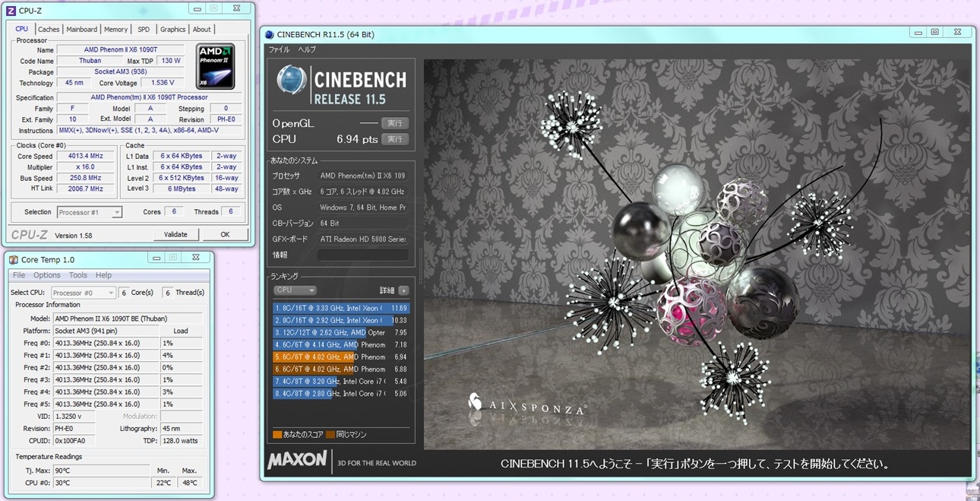The width and height of the screenshot is (980, 501).
Task: Select ranking row 6 AMD Phenom 6.88
Action: click(341, 369)
